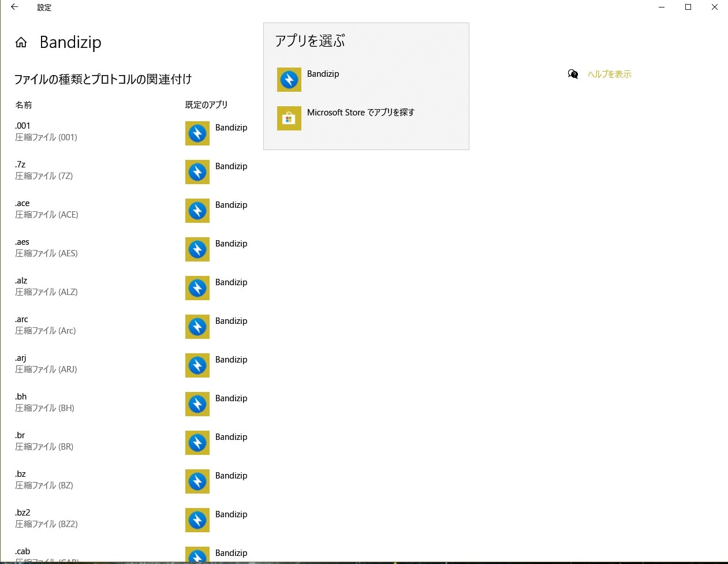Screen dimensions: 728x564
Task: Select the .bz2 extension name
Action: pos(23,513)
